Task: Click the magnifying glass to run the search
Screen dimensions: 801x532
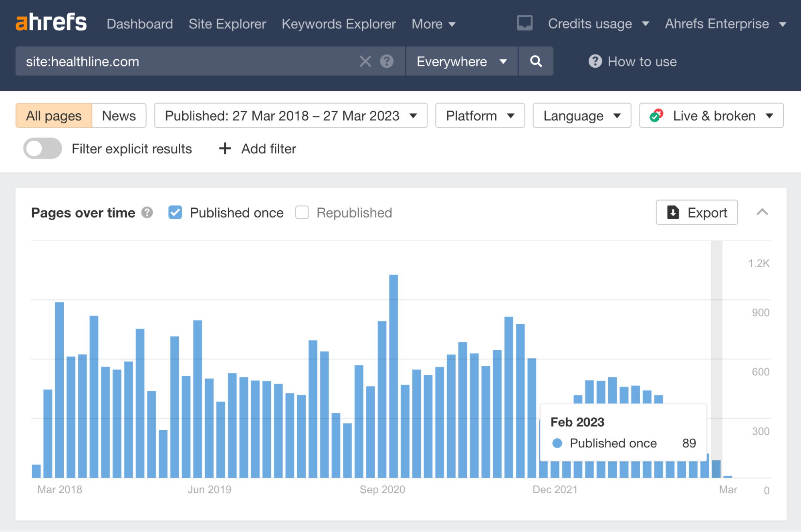Action: coord(536,61)
